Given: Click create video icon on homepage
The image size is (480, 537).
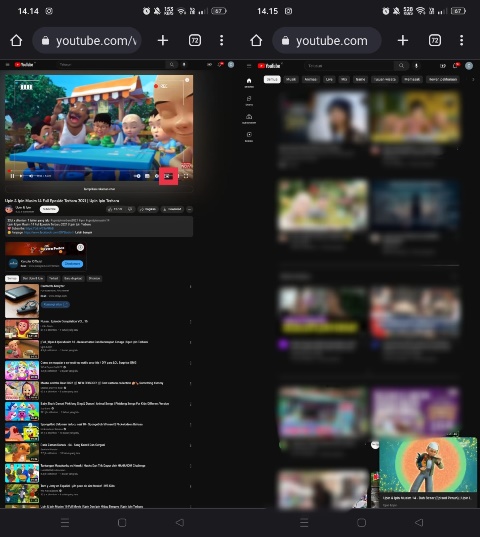Looking at the screenshot, I should pos(443,66).
